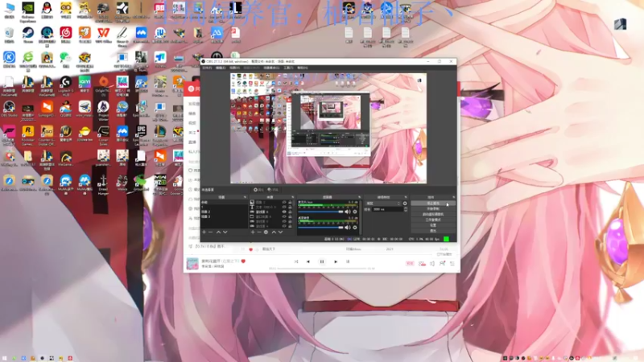Screen dimensions: 644x362
Task: Open QQ penguin desktop icon
Action: point(47,10)
